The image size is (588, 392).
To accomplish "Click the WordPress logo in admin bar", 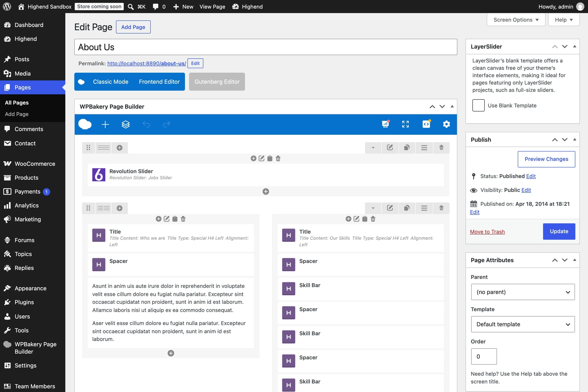I will (x=7, y=7).
